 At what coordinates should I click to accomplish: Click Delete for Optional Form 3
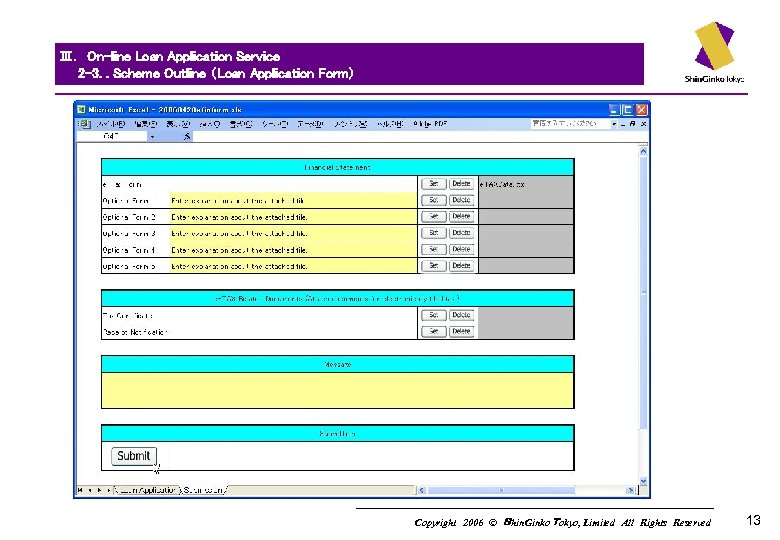[461, 233]
